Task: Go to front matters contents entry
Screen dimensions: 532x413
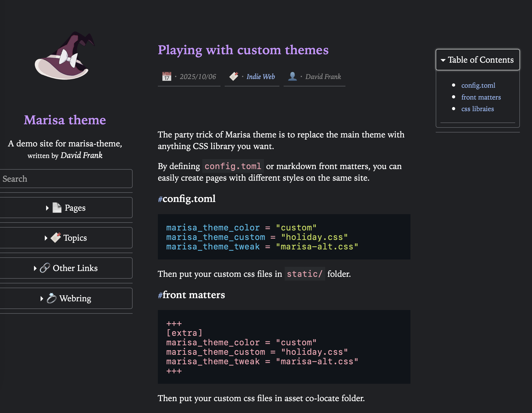Action: (x=481, y=97)
